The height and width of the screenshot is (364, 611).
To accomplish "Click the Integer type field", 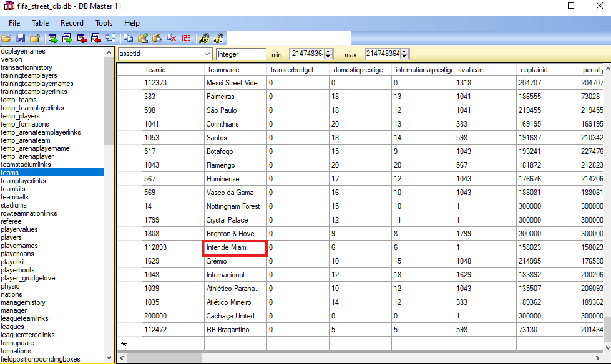I will click(241, 54).
